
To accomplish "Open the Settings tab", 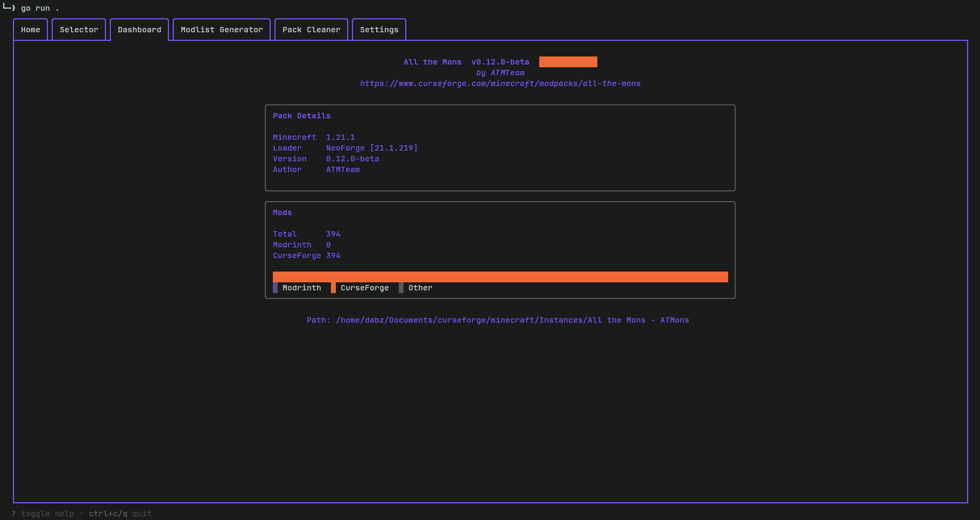I will point(379,30).
